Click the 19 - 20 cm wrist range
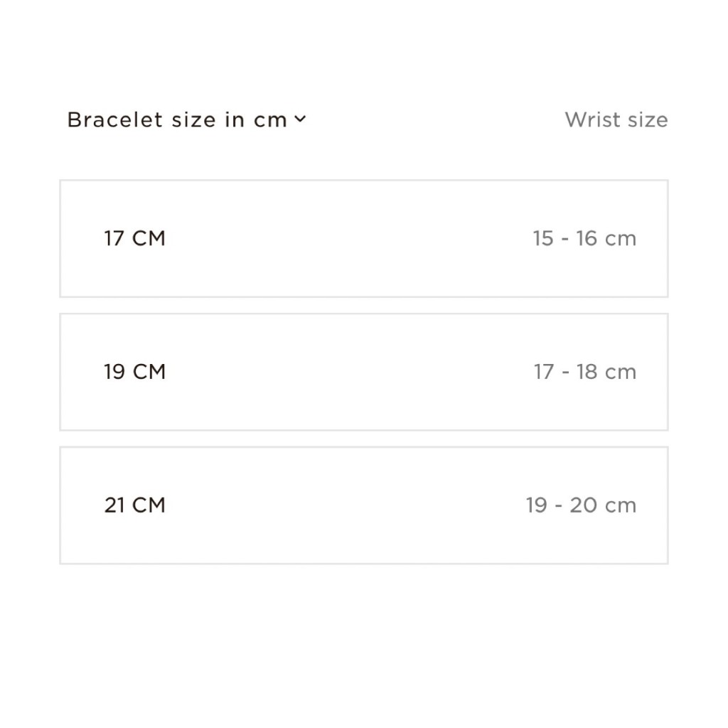 tap(581, 505)
